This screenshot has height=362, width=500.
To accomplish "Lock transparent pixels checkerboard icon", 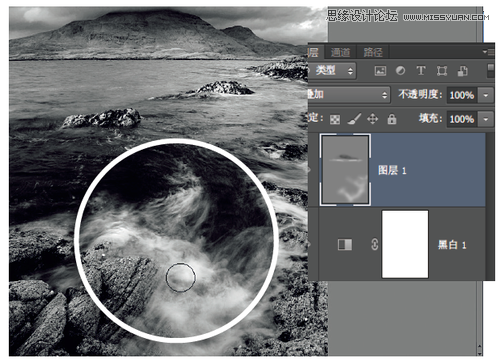I will pos(335,119).
